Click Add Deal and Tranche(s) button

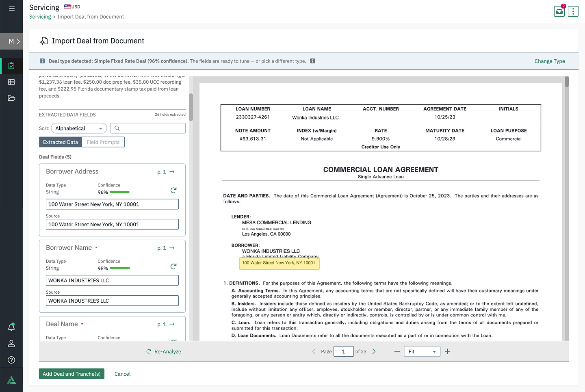[x=71, y=374]
